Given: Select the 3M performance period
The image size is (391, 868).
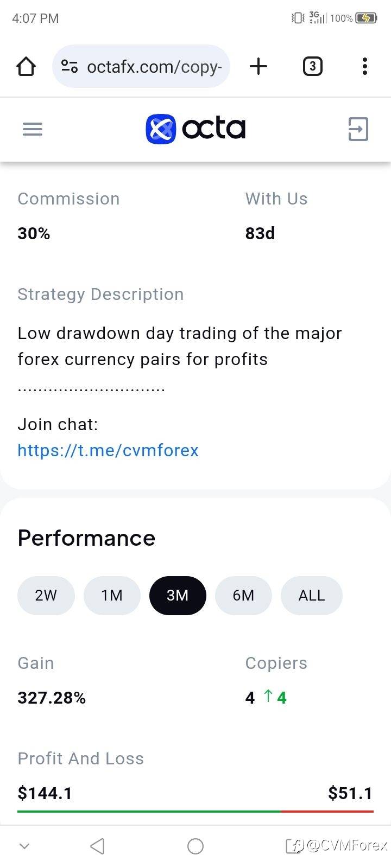Looking at the screenshot, I should 178,596.
